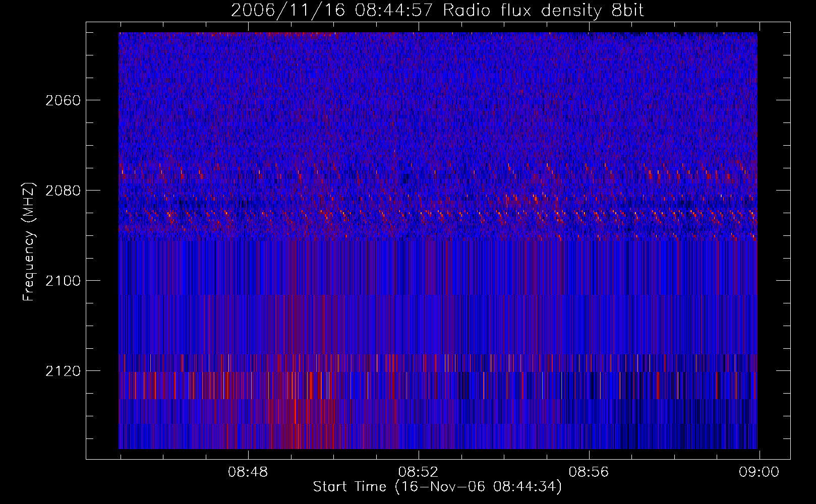Image resolution: width=816 pixels, height=504 pixels.
Task: Click the 08:48 time tick label
Action: (248, 472)
